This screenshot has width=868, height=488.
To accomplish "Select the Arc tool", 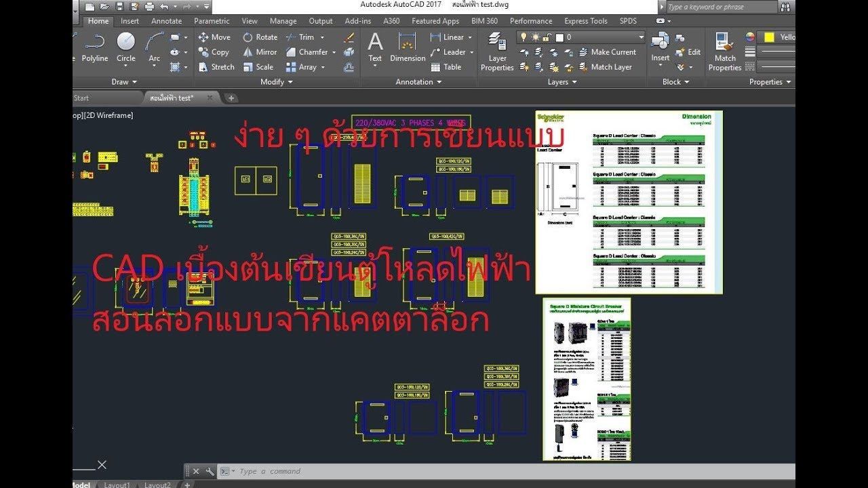I will (155, 46).
